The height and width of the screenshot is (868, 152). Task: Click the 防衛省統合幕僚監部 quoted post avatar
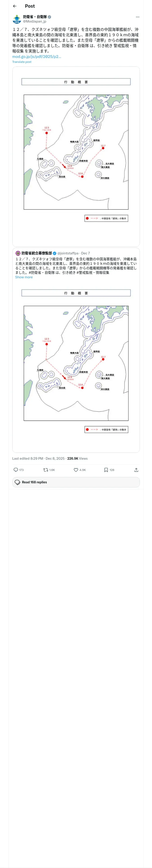click(x=18, y=253)
